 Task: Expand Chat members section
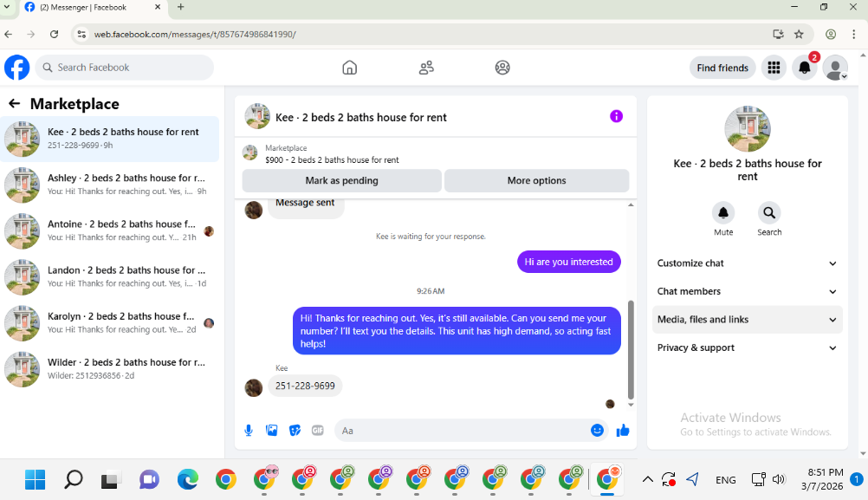click(x=747, y=291)
